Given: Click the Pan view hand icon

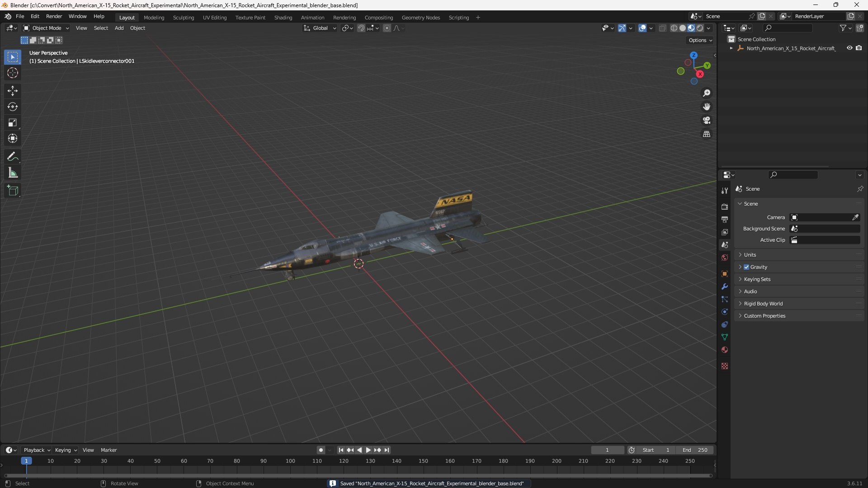Looking at the screenshot, I should (707, 107).
